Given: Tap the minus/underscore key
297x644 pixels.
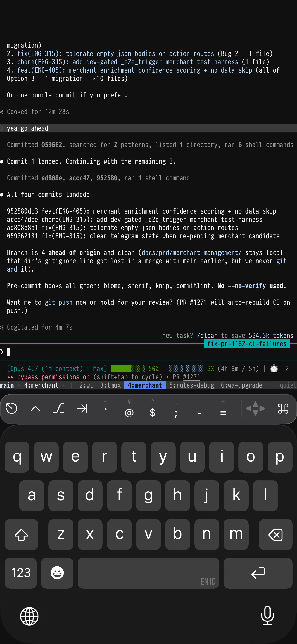Looking at the screenshot, I should [x=200, y=409].
